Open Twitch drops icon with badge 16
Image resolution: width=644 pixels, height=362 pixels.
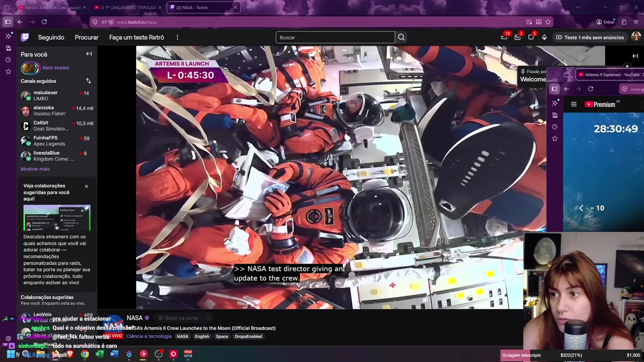[504, 37]
